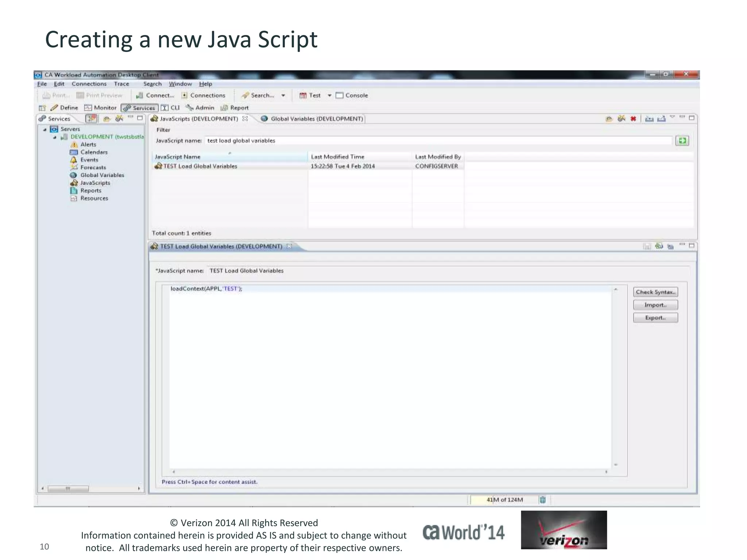Collapse the DEVELOPMENT server node
This screenshot has height=560, width=747.
point(55,137)
